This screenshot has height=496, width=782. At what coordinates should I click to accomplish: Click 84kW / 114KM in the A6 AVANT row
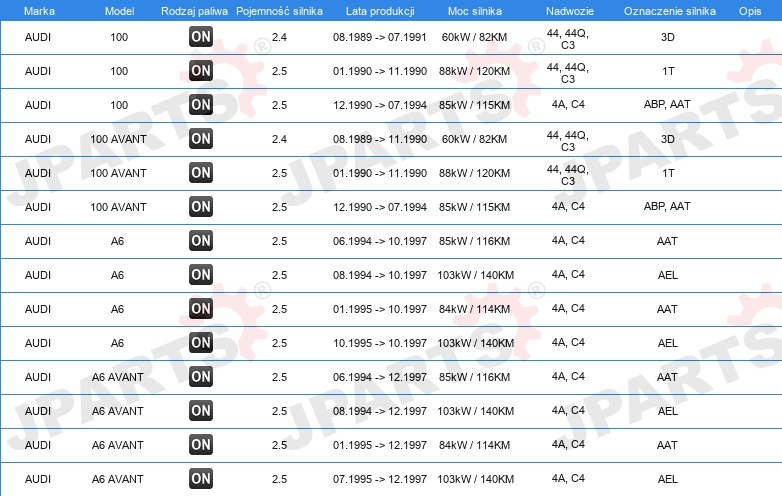[474, 445]
